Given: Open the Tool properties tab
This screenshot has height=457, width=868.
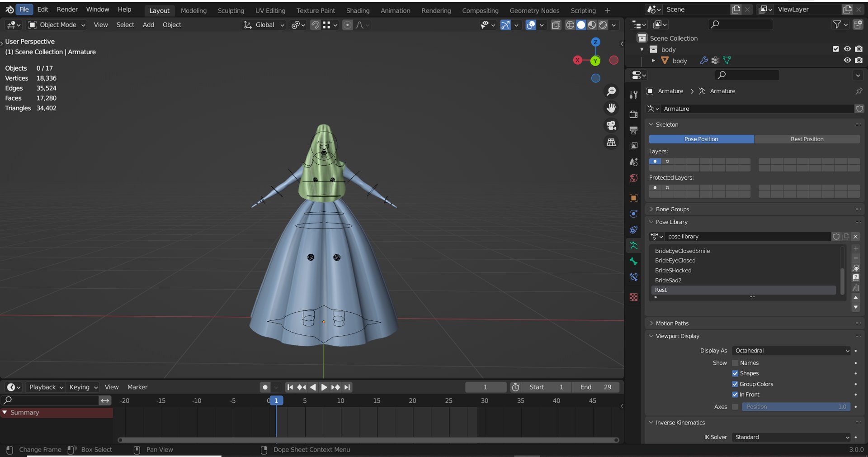Looking at the screenshot, I should point(633,95).
